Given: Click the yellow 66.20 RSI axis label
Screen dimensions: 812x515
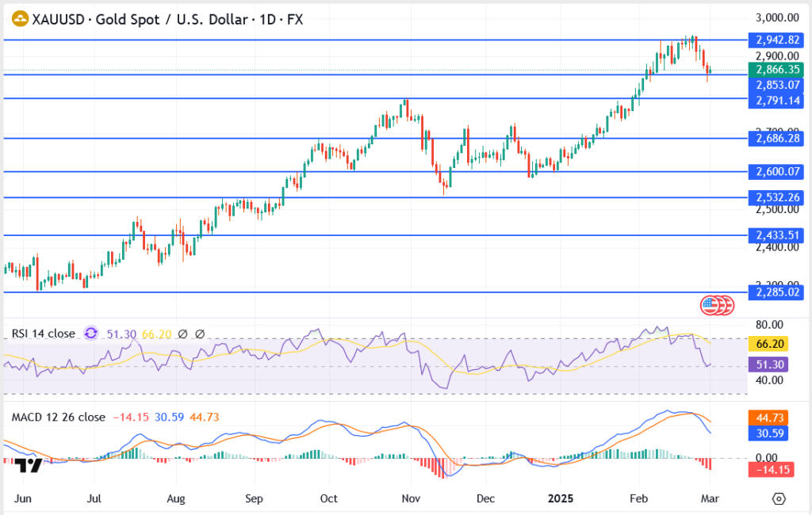Looking at the screenshot, I should coord(771,345).
